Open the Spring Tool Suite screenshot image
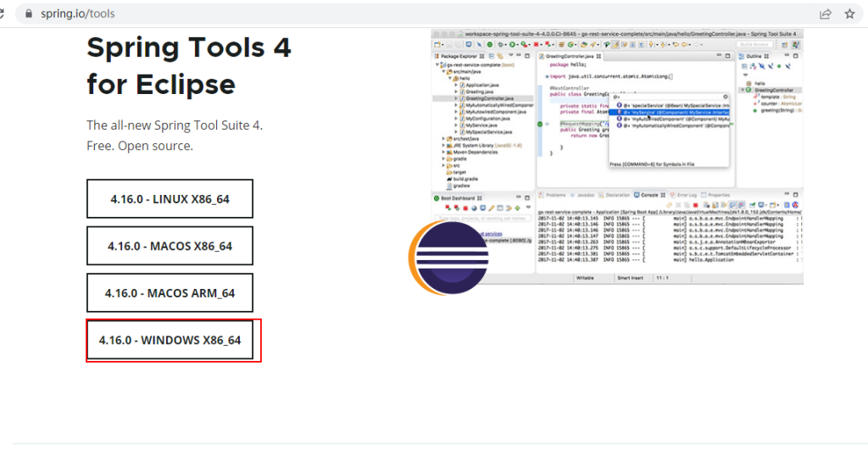Viewport: 868px width, 455px height. [x=617, y=157]
